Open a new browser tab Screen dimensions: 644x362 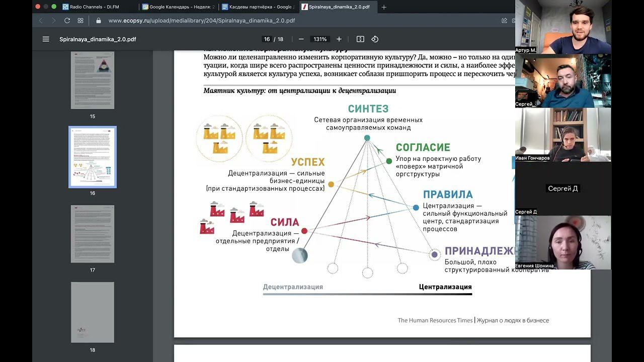pyautogui.click(x=384, y=7)
